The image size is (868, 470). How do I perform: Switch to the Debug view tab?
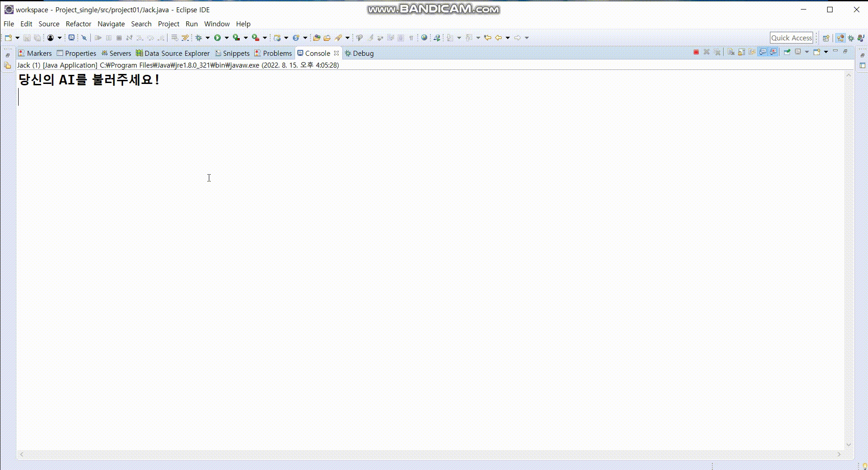click(359, 53)
